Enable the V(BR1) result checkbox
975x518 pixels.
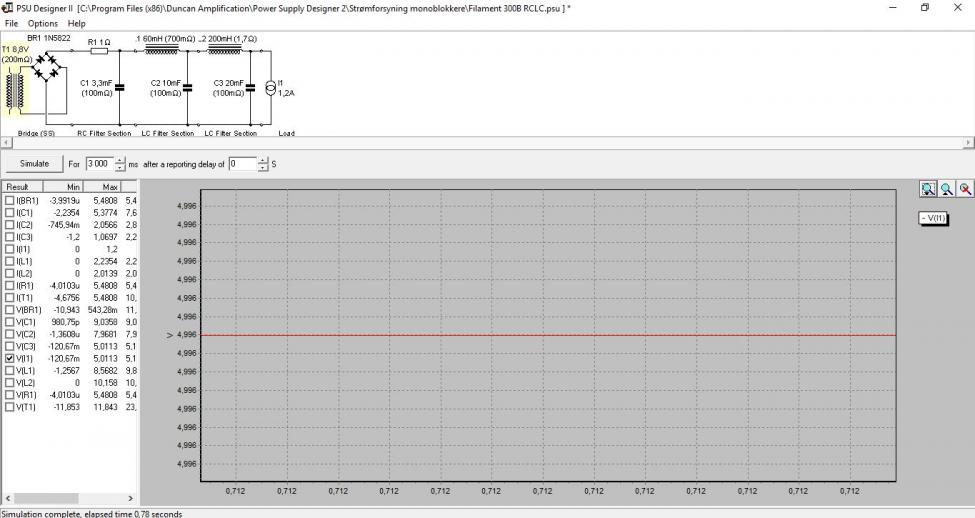tap(9, 310)
